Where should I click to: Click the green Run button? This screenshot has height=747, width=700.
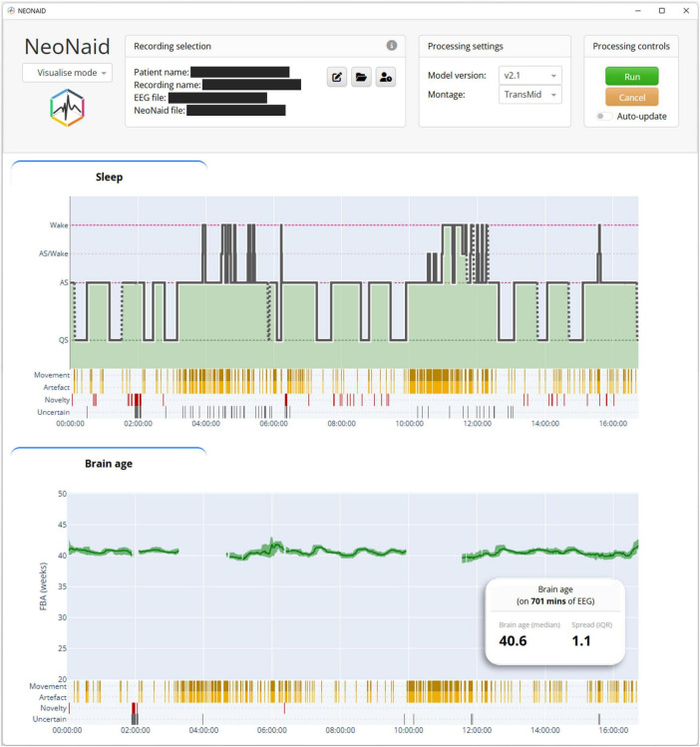tap(632, 76)
